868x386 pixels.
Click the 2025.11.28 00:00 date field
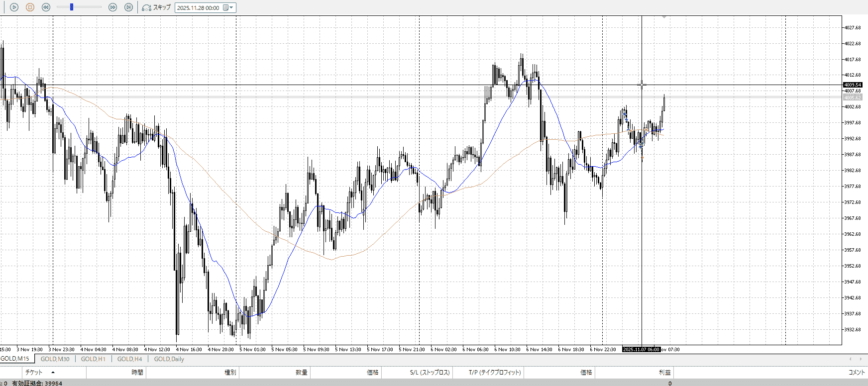click(x=198, y=8)
